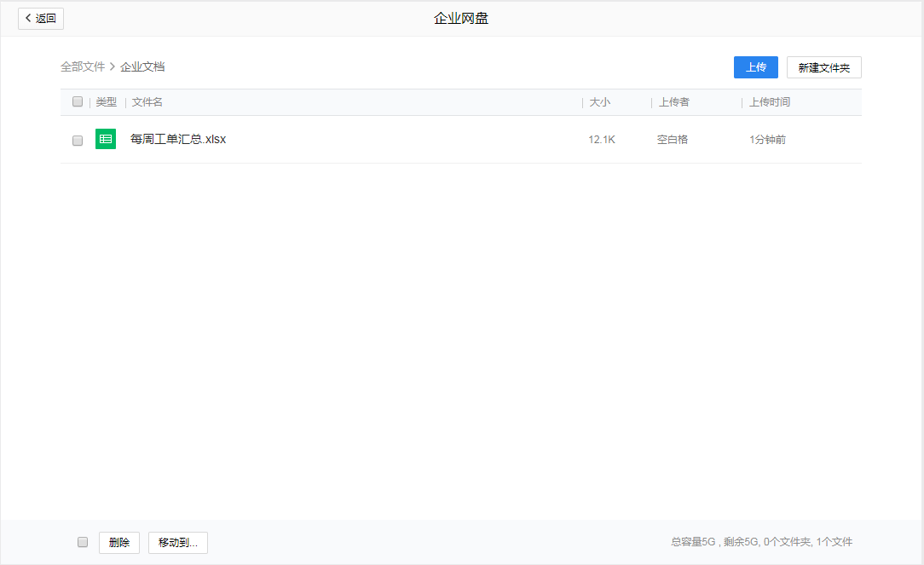Click the green spreadsheet file icon

(106, 139)
